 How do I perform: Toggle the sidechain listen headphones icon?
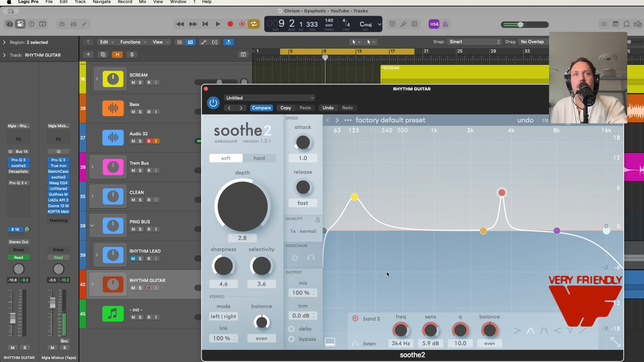(x=311, y=257)
